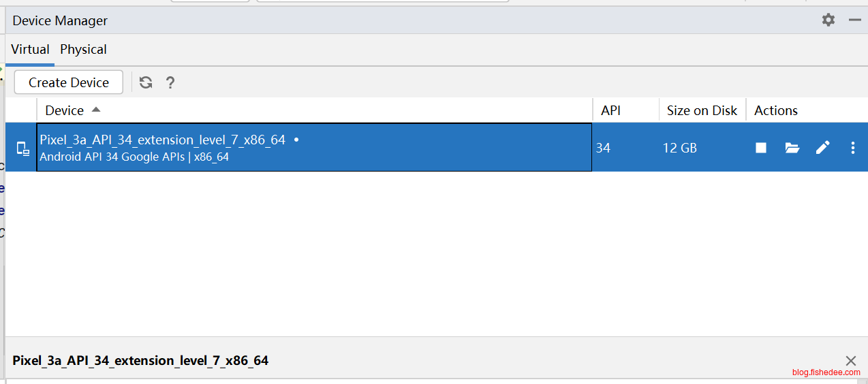868x384 pixels.
Task: Sort devices by API column header
Action: tap(611, 110)
